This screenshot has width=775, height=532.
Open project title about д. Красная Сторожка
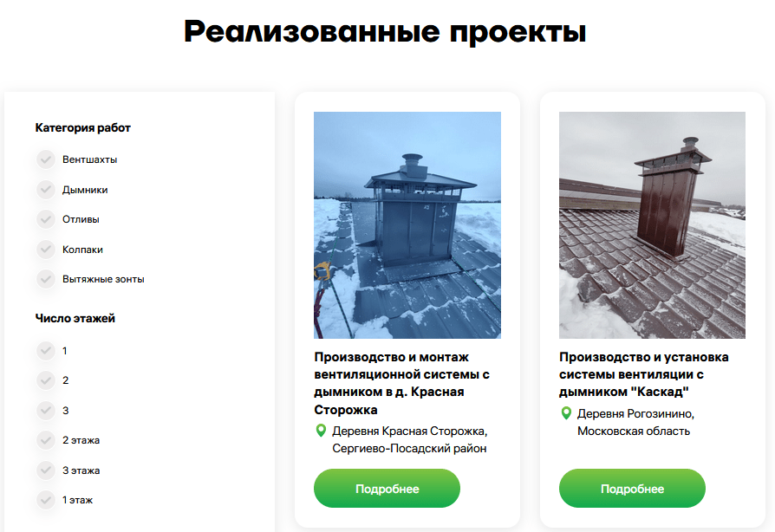click(x=402, y=383)
